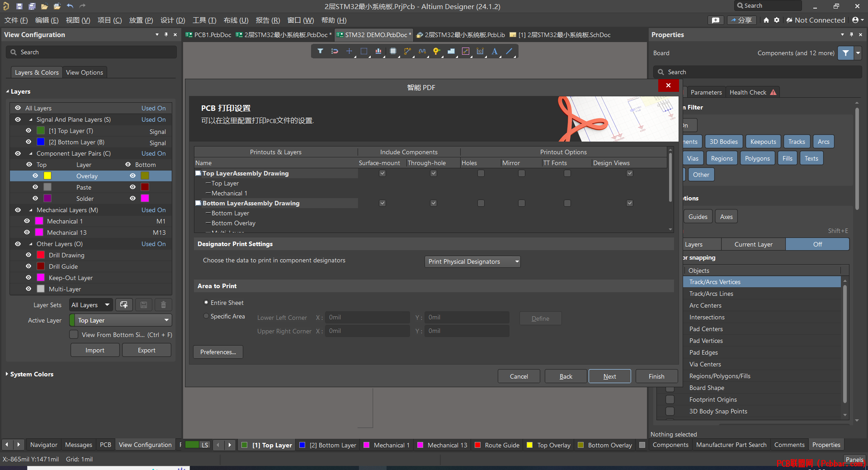Switch to the PCB1.PcbDoc document tab
The width and height of the screenshot is (868, 470).
209,35
